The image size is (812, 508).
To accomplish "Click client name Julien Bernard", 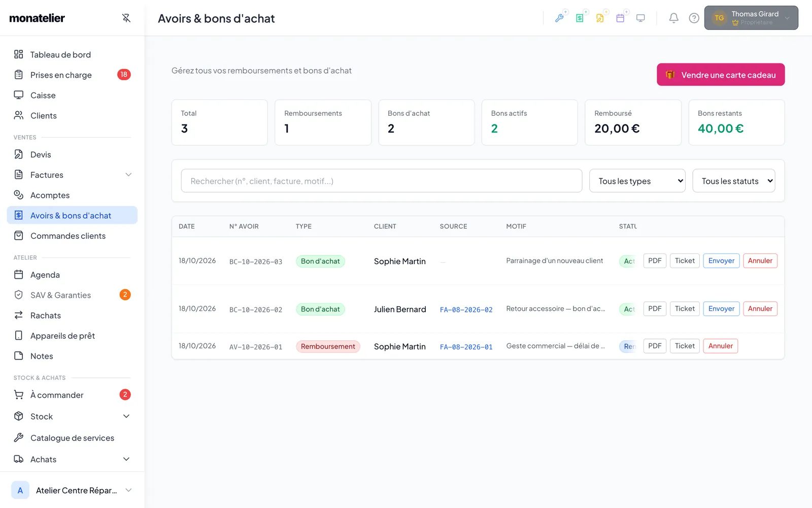I will tap(400, 309).
